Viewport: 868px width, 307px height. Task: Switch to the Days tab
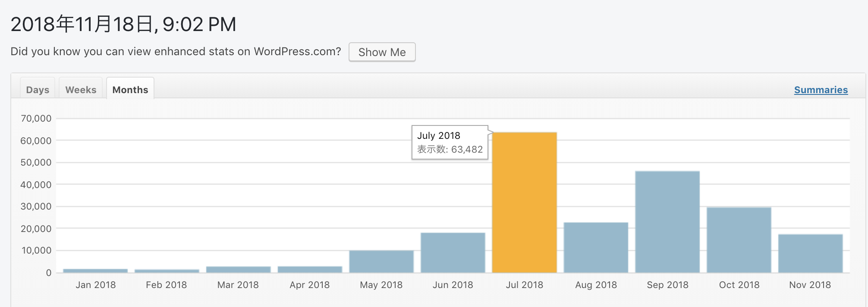38,90
